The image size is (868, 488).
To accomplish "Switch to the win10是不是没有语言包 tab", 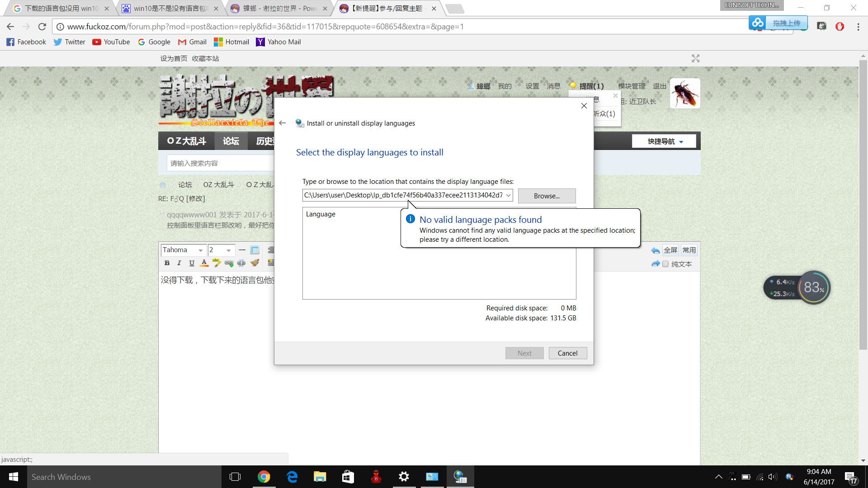I will pos(170,9).
